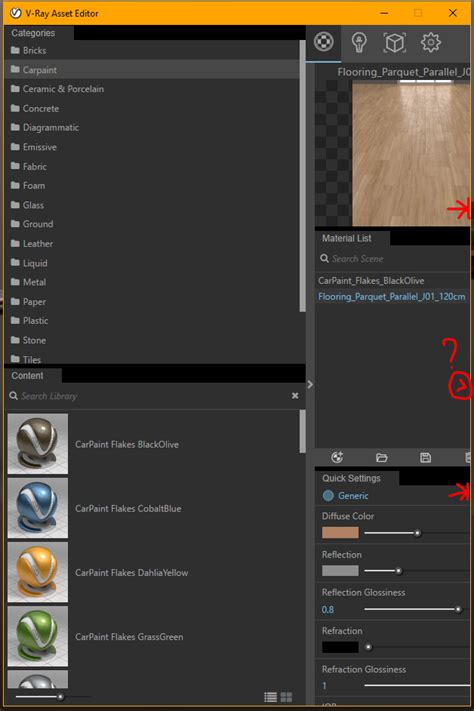Screen dimensions: 474x711
Task: Click the open material file icon
Action: 381,458
